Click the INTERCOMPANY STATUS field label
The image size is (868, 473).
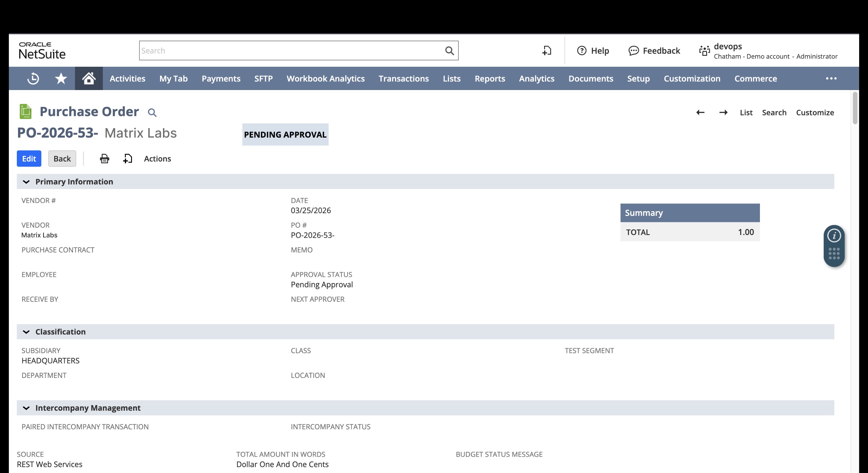coord(331,427)
